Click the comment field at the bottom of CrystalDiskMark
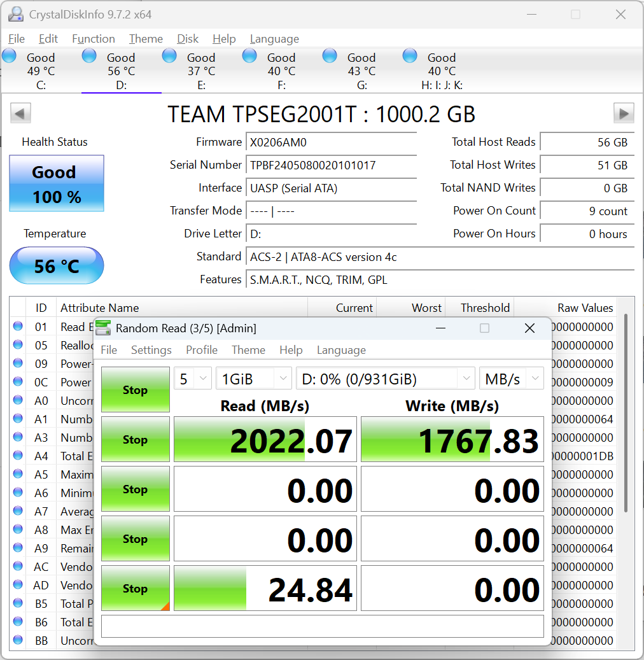Image resolution: width=644 pixels, height=660 pixels. click(322, 627)
